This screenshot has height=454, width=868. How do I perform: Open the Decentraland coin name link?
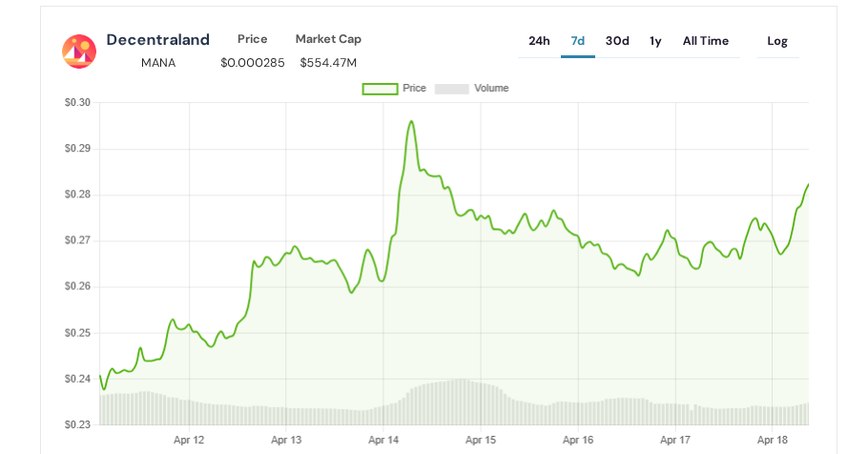(x=157, y=40)
